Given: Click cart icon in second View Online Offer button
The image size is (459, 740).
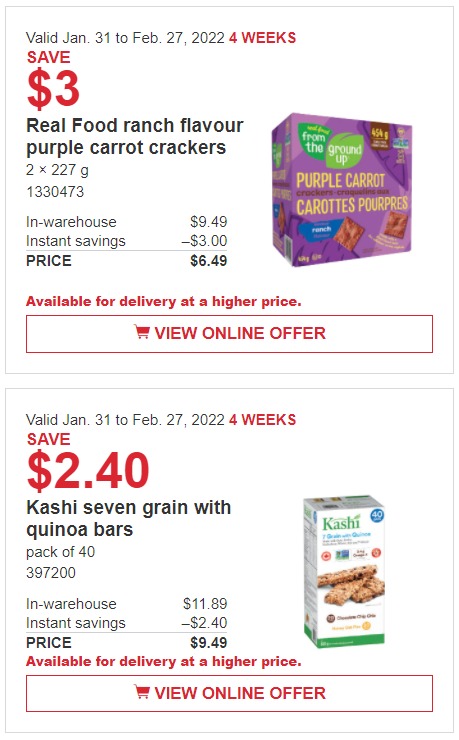Looking at the screenshot, I should [x=142, y=692].
